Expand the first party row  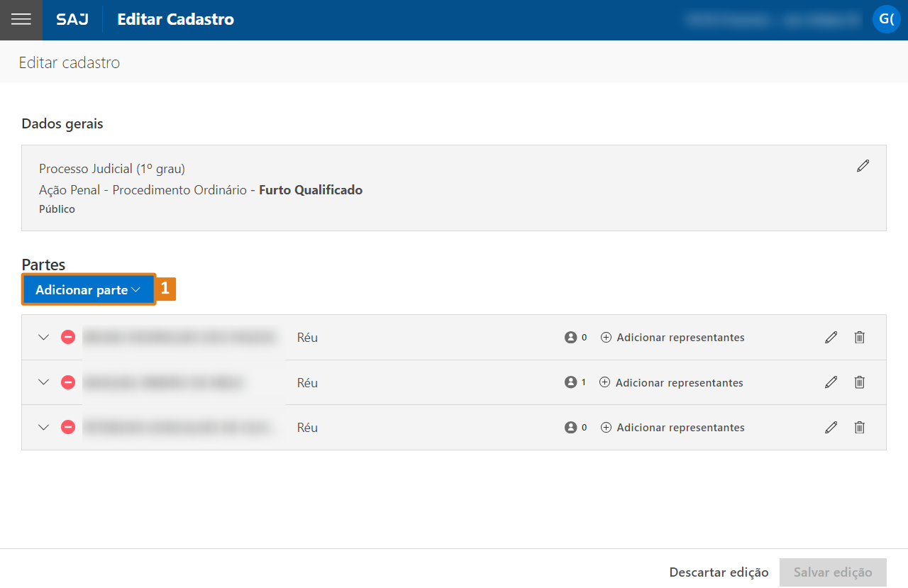(x=44, y=338)
